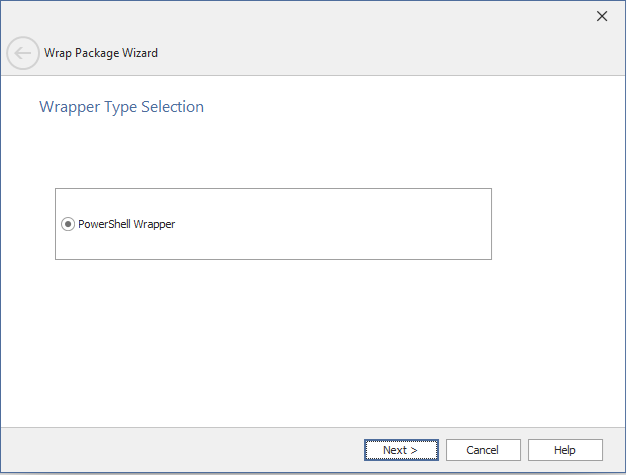Screen dimensions: 627x475
Task: Go back to the previous wizard page
Action: (23, 53)
